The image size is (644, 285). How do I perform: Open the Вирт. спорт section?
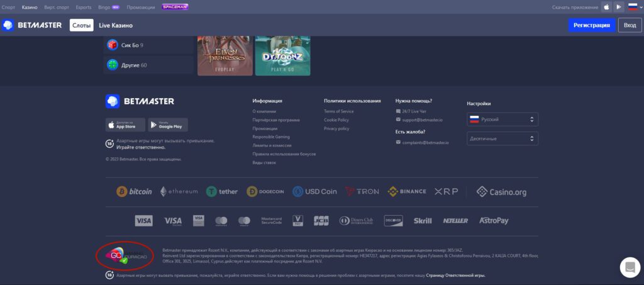click(x=57, y=8)
